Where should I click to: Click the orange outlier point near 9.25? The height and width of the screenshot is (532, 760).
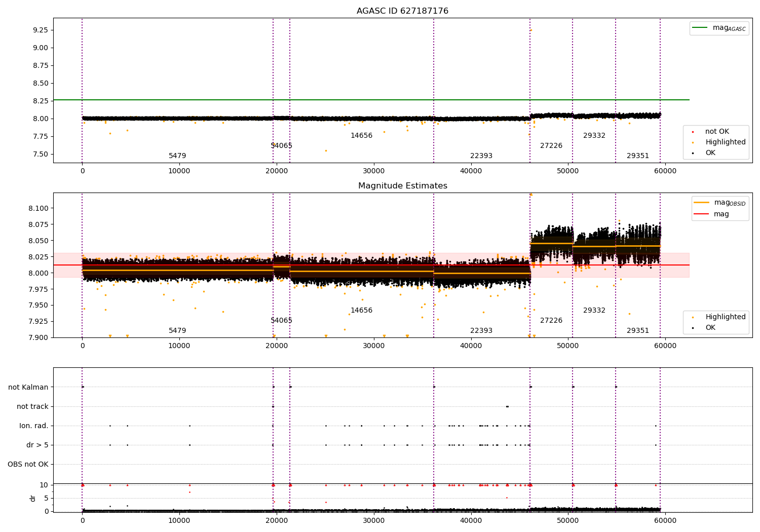pyautogui.click(x=530, y=30)
